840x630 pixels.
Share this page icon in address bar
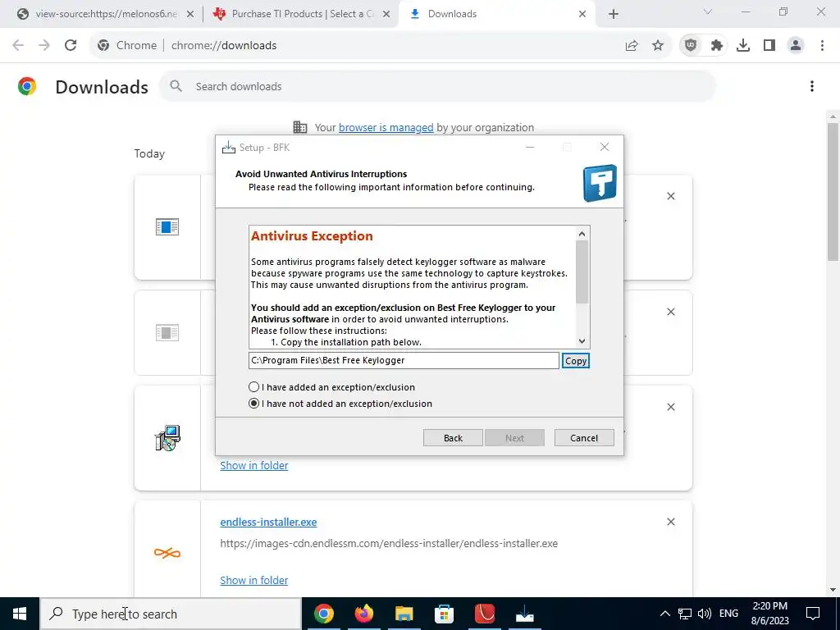click(632, 46)
